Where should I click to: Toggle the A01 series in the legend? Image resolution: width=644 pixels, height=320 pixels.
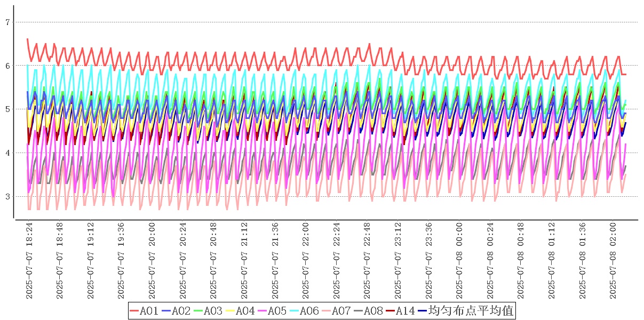point(144,311)
